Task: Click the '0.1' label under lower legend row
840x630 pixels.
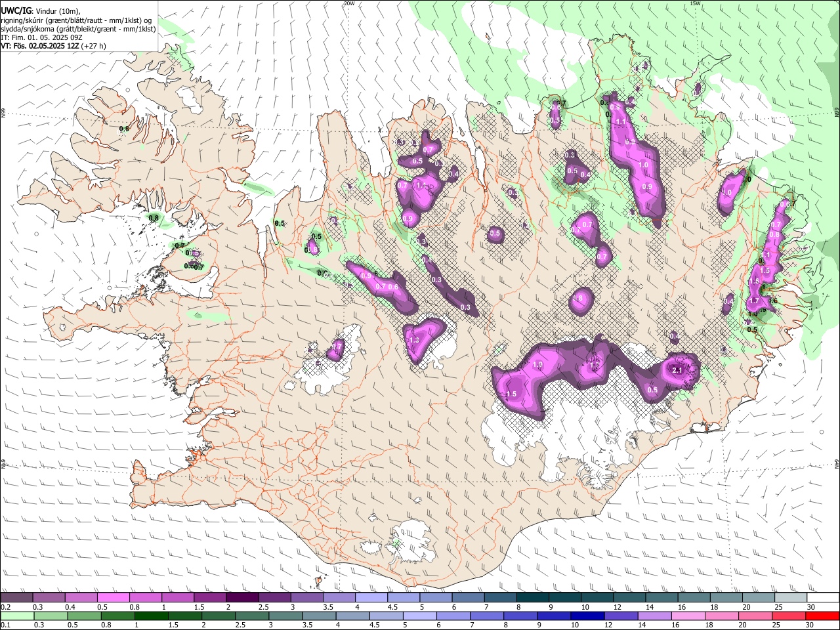Action: [5, 625]
